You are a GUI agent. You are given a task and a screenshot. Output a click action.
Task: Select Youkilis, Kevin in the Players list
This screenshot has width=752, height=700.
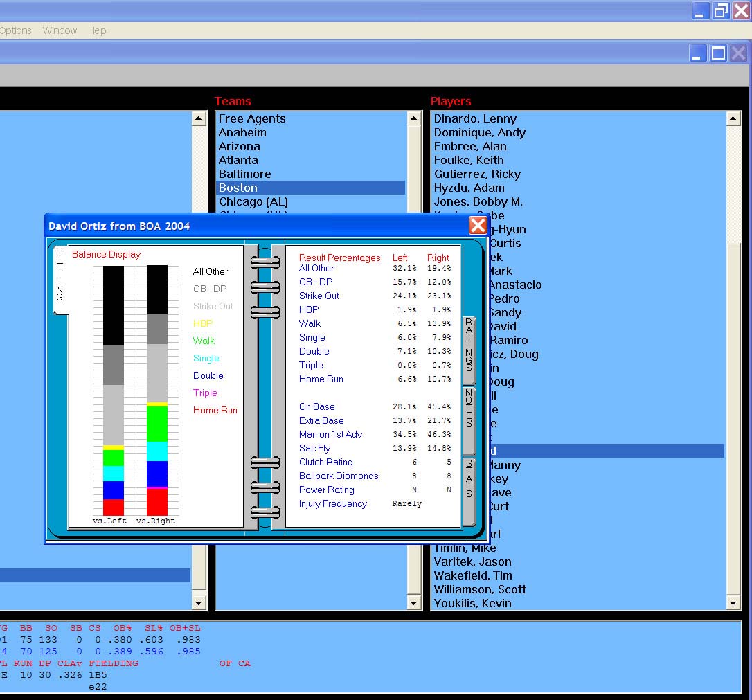tap(578, 603)
